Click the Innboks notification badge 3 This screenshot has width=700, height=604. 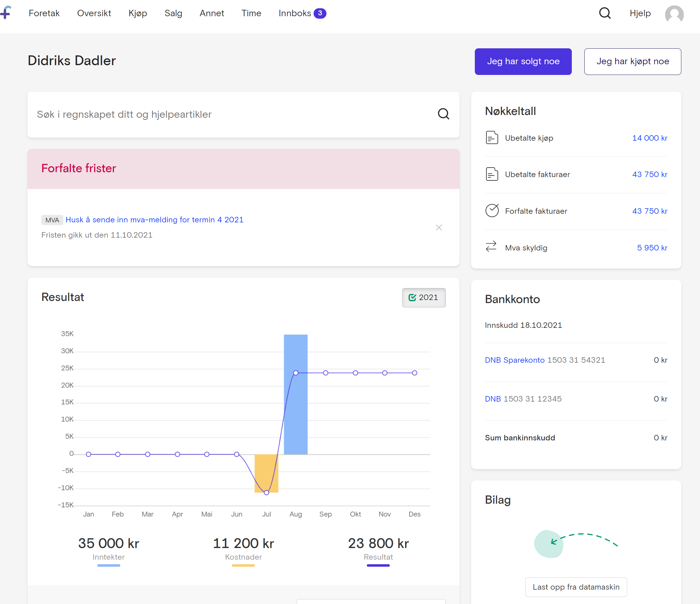click(320, 13)
